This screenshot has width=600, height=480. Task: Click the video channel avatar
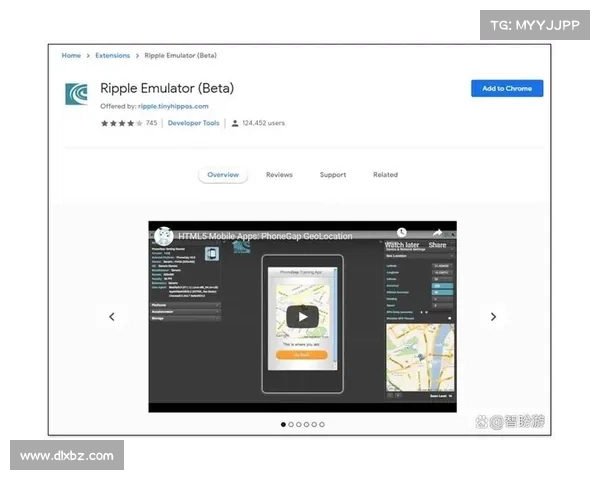click(x=164, y=236)
